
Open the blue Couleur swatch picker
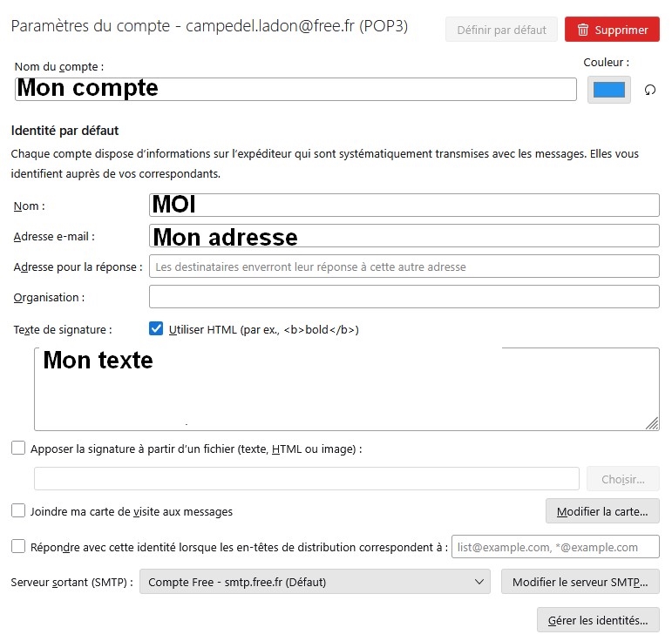coord(608,90)
